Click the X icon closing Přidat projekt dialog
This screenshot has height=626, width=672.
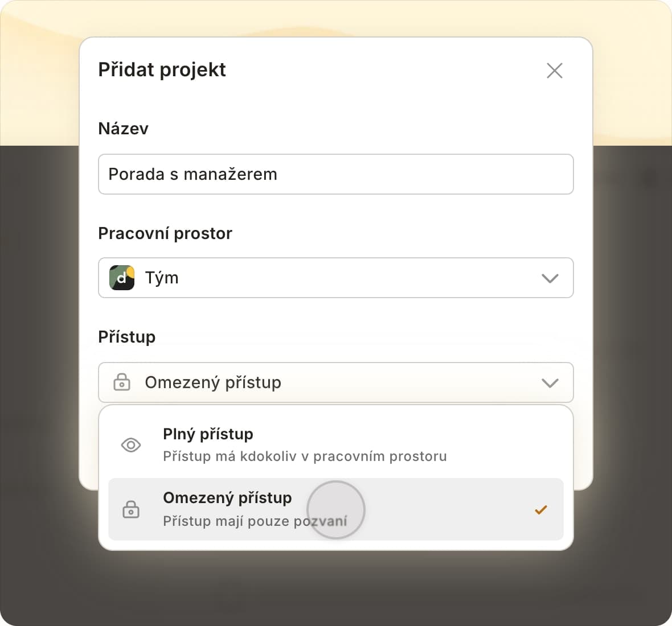[x=554, y=71]
